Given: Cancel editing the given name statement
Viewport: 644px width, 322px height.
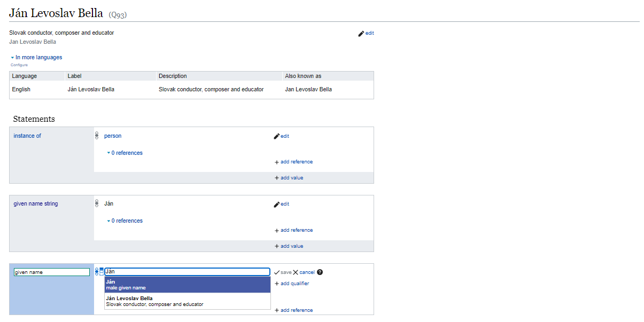Looking at the screenshot, I should pos(306,272).
